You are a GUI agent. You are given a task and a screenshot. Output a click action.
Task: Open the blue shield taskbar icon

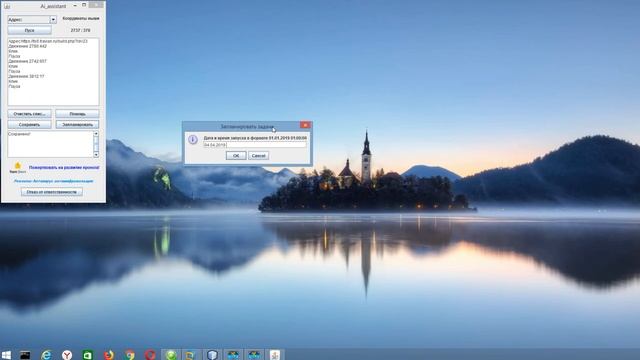[212, 355]
